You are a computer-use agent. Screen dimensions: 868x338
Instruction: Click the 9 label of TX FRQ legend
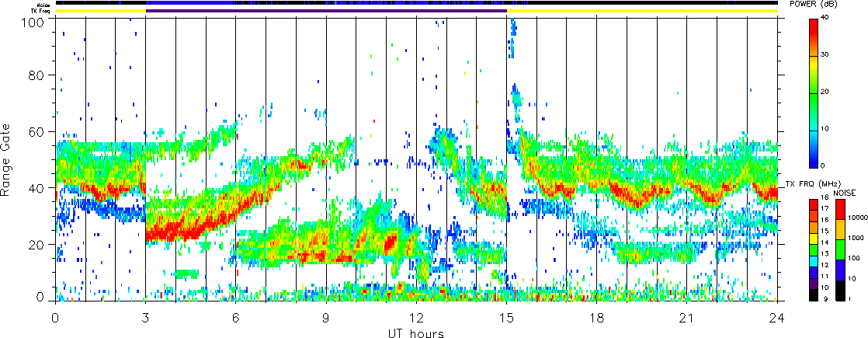825,298
